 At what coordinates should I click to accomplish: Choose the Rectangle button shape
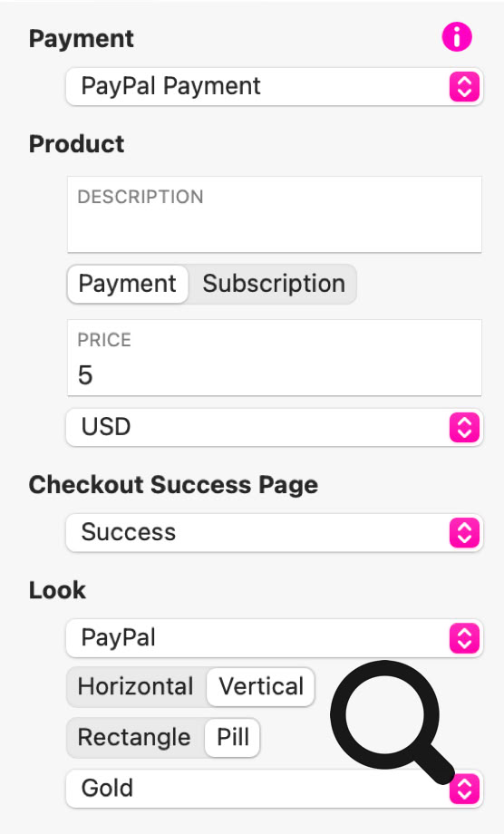coord(135,738)
